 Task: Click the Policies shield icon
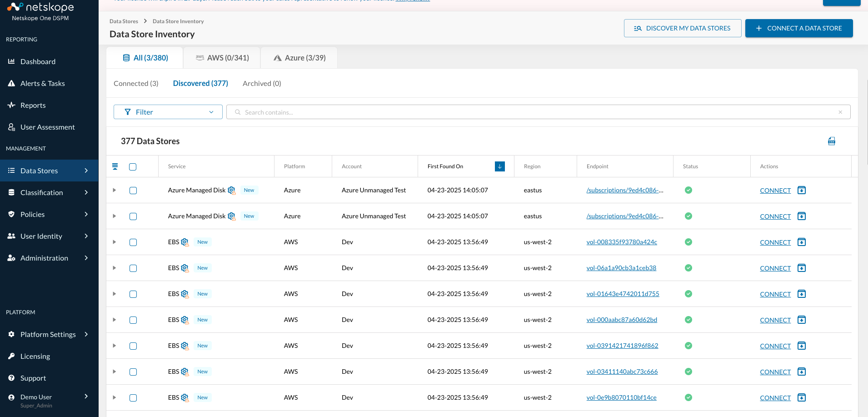(x=11, y=214)
